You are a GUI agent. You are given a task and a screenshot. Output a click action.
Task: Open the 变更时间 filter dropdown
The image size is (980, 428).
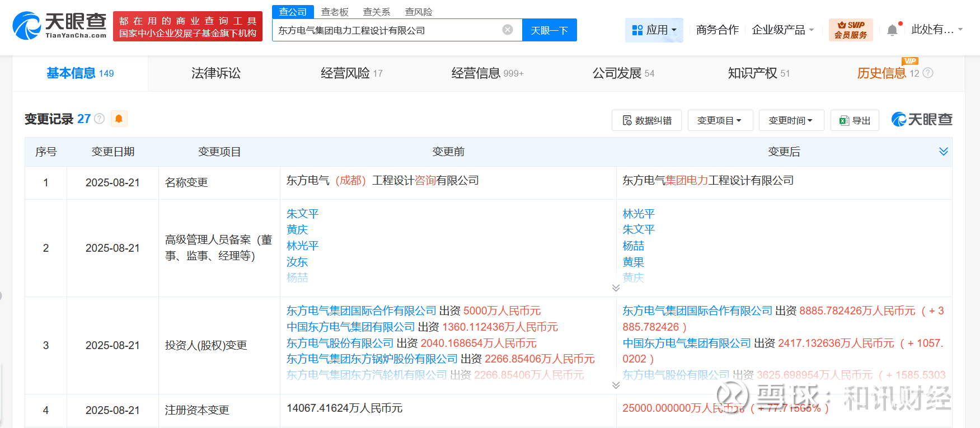point(791,120)
